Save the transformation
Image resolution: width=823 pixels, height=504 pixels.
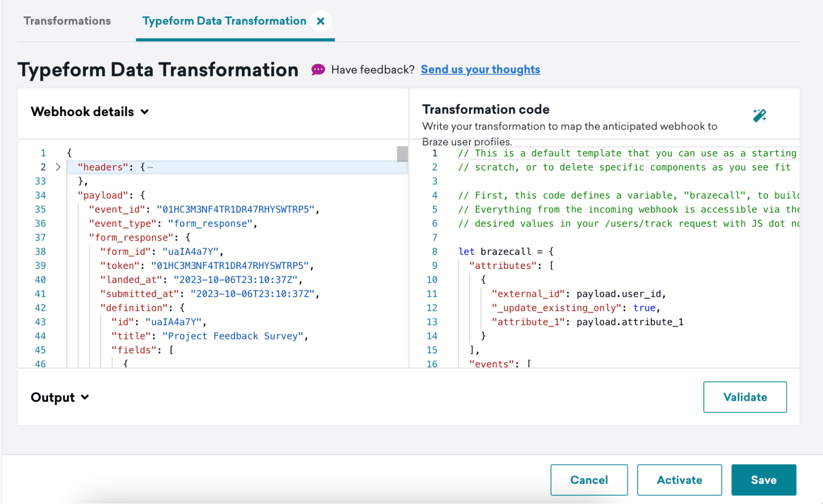[763, 480]
